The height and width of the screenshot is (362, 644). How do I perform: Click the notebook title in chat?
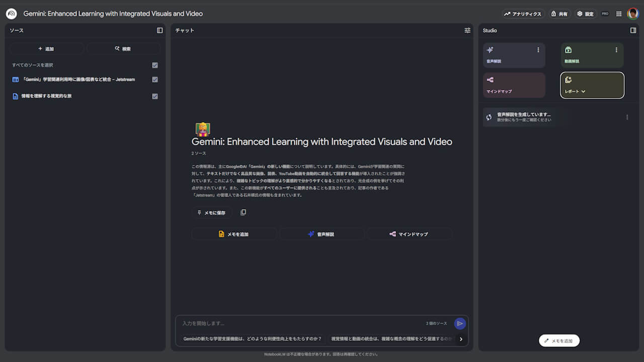[322, 142]
